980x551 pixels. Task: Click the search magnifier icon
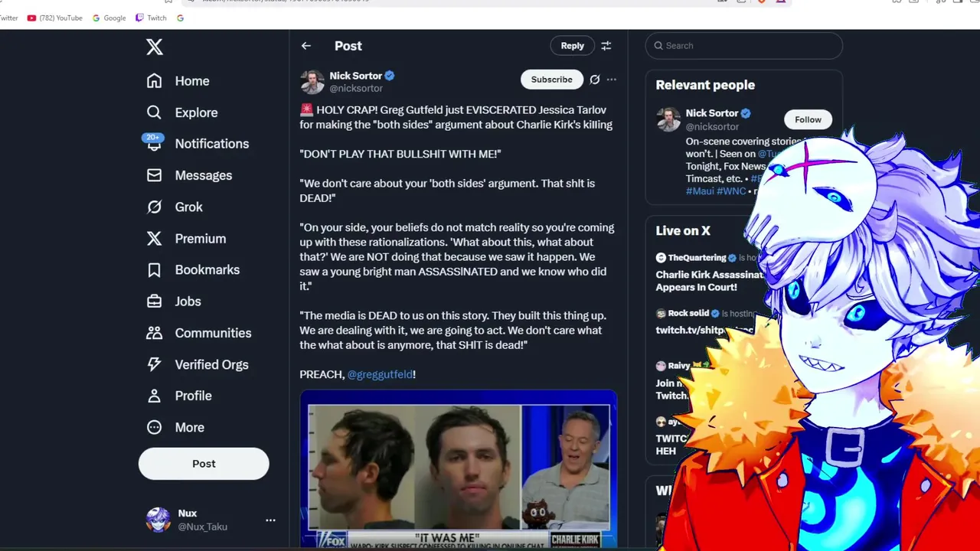658,46
